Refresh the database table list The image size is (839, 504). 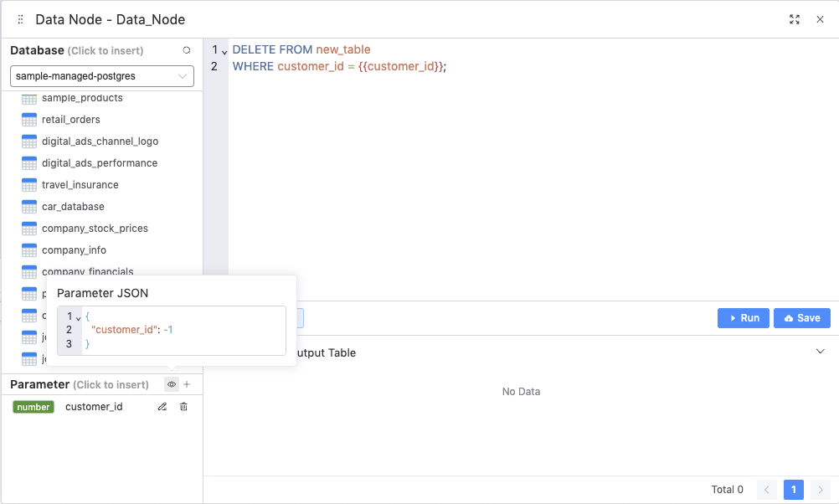point(187,50)
